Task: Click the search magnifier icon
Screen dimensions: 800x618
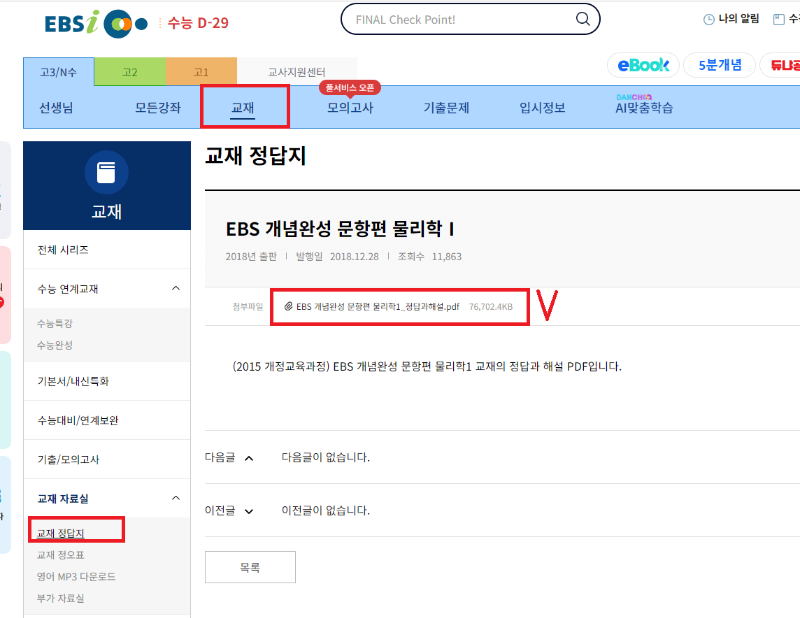Action: click(583, 19)
